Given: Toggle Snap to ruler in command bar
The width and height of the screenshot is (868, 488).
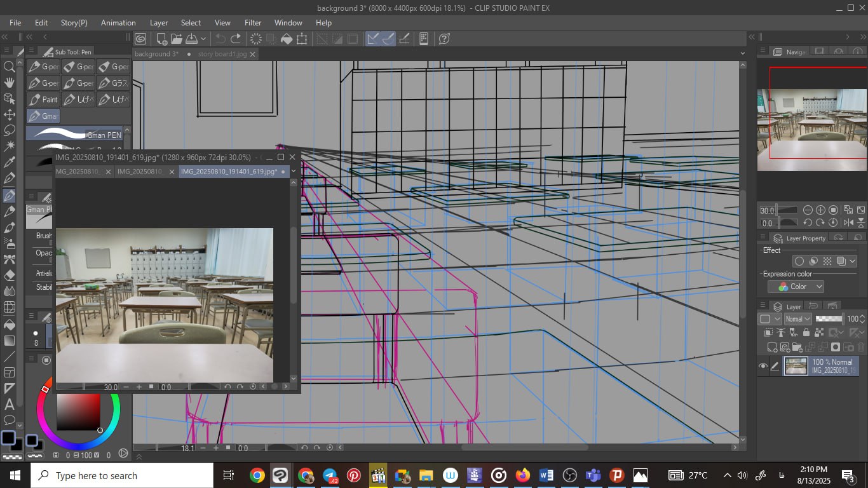Looking at the screenshot, I should coord(373,39).
